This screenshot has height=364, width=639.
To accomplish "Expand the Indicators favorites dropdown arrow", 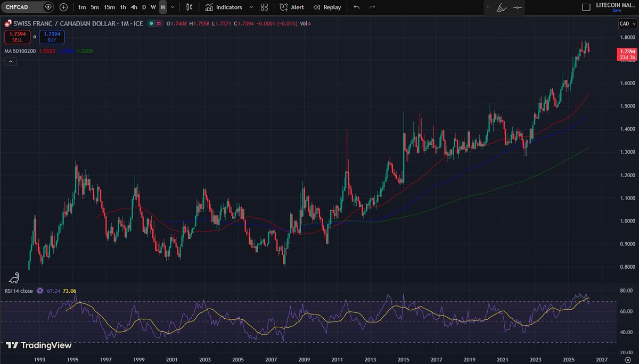I will 250,7.
